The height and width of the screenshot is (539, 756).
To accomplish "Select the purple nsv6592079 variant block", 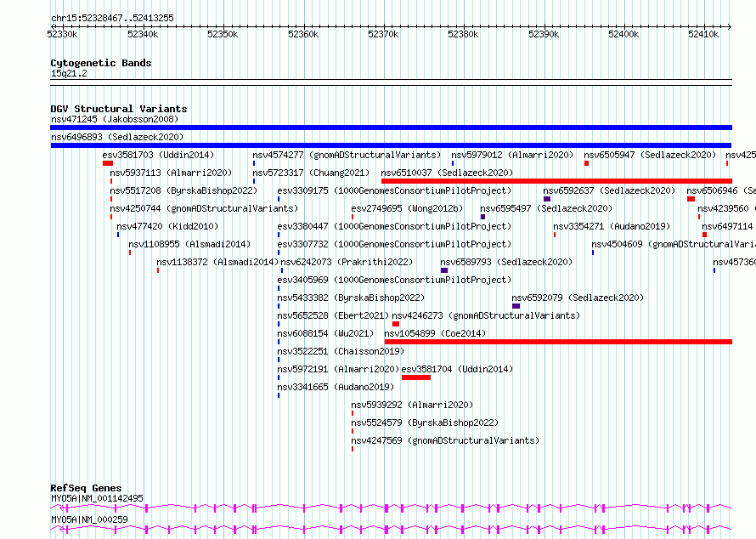I will (516, 306).
